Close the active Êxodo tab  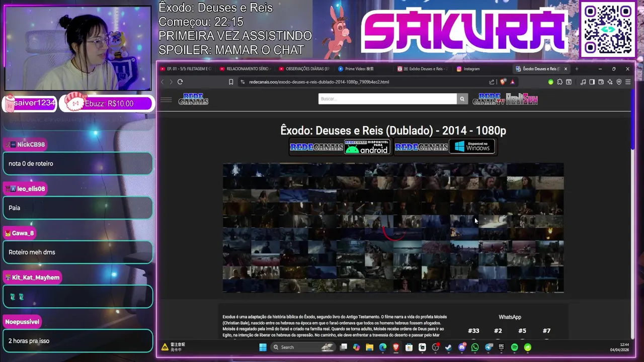pyautogui.click(x=566, y=69)
